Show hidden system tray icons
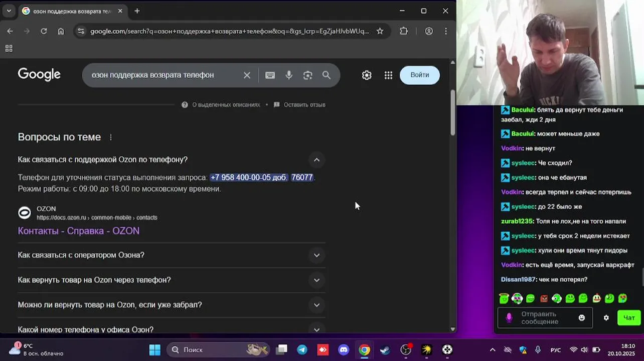This screenshot has height=361, width=644. 493,350
